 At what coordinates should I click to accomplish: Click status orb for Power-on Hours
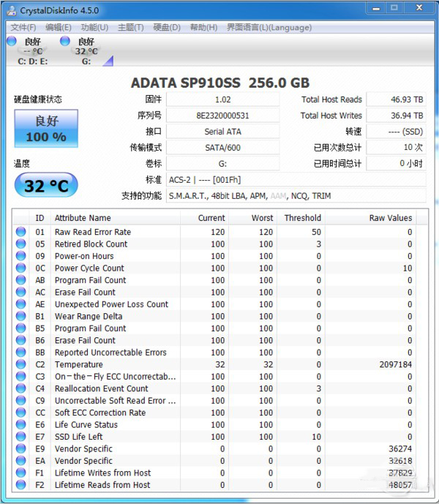click(21, 256)
